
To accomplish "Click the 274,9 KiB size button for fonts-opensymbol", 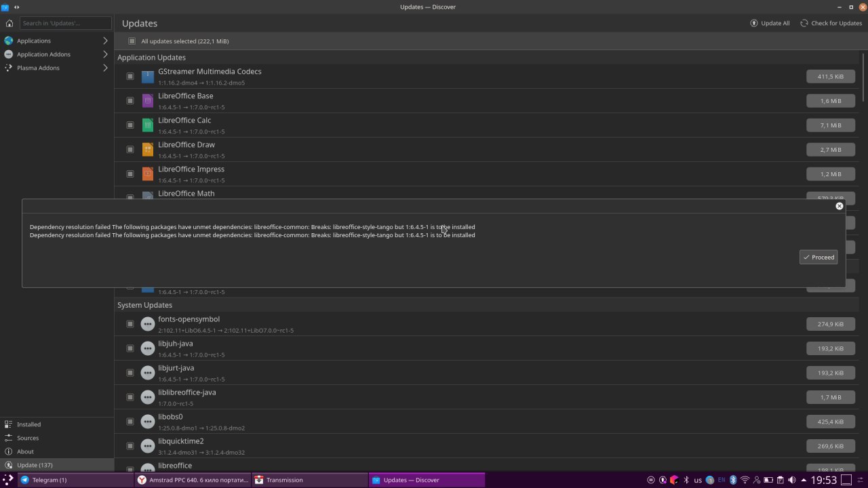I will coord(831,324).
